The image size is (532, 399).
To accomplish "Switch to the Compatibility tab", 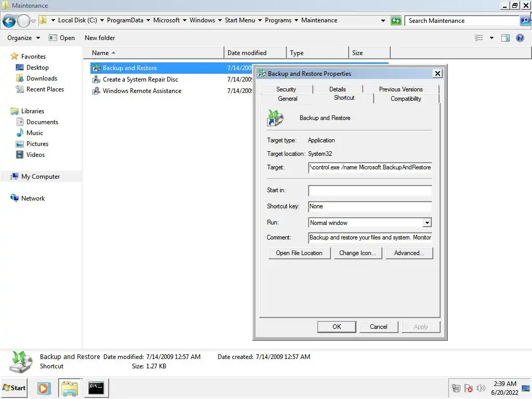I will pyautogui.click(x=406, y=99).
